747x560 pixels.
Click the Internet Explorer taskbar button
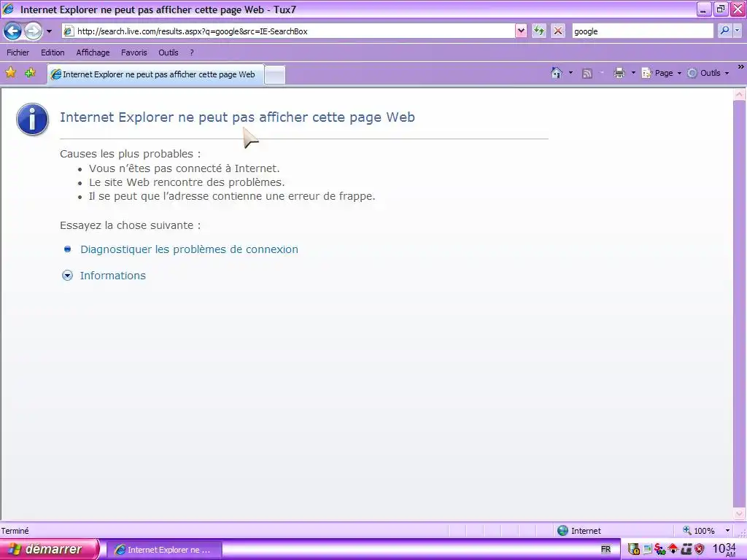[163, 550]
